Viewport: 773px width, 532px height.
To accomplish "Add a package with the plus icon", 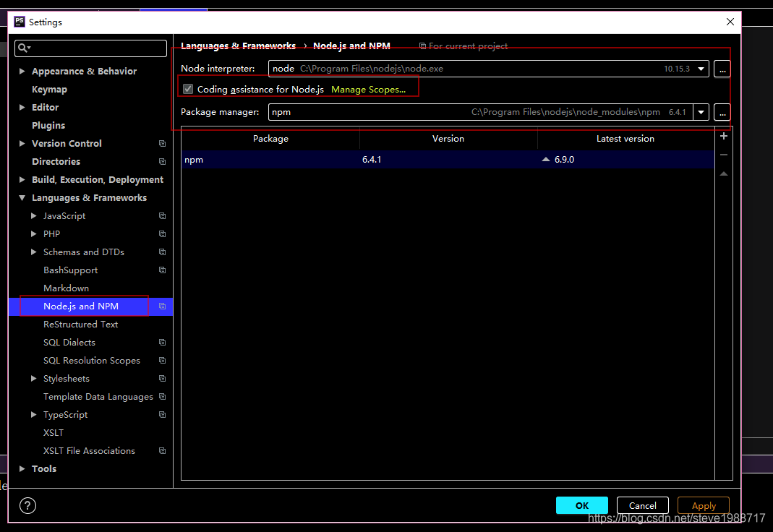I will [x=724, y=136].
